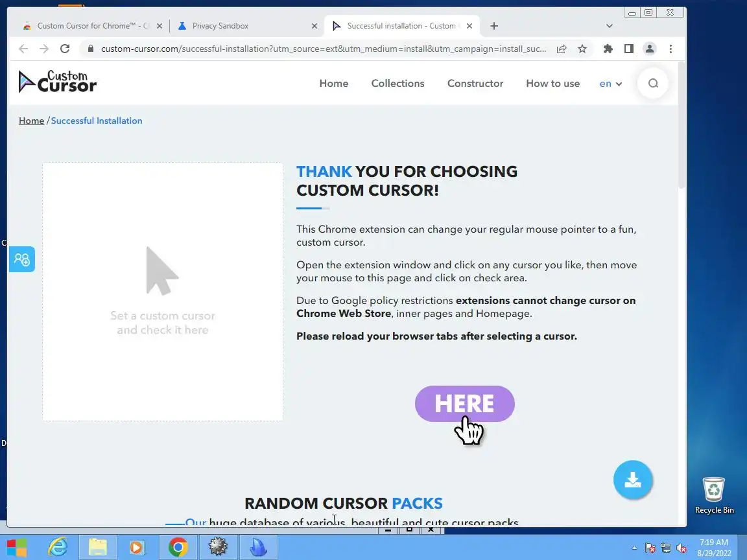This screenshot has width=747, height=560.
Task: Open the Chrome profile avatar
Action: click(649, 49)
